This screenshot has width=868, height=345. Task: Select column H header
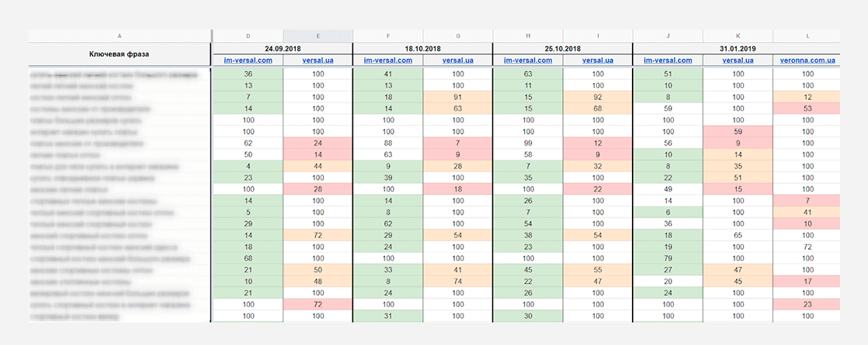coord(528,36)
